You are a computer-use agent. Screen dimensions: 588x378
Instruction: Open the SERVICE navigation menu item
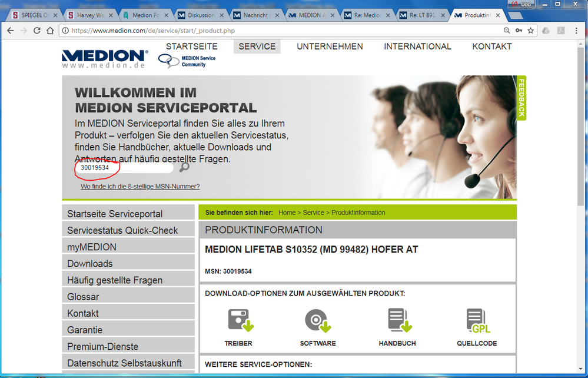(257, 47)
